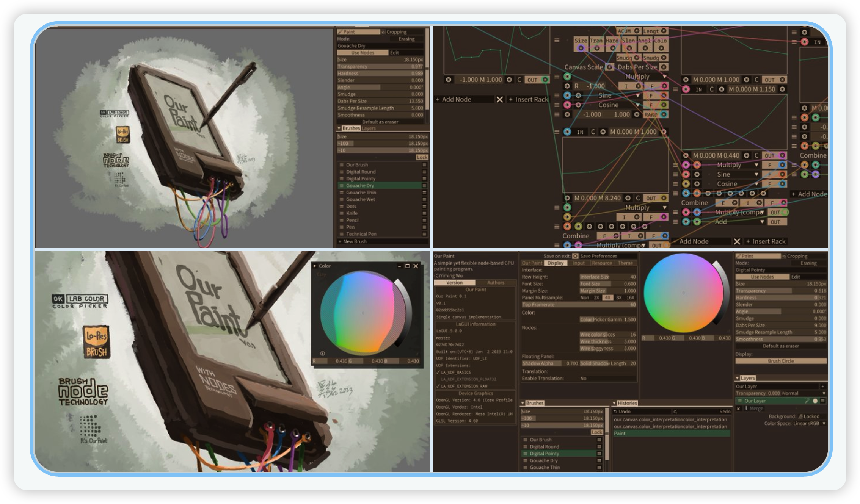Click the ACUM node output socket
The image size is (860, 504).
(x=637, y=31)
